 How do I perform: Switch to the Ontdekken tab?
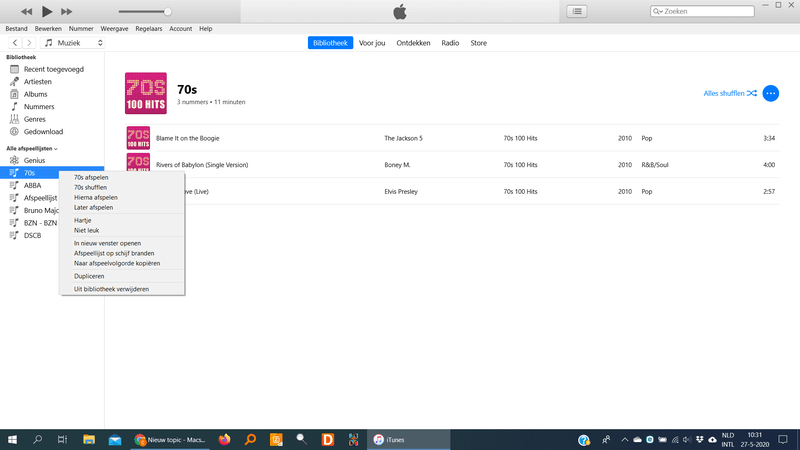click(413, 43)
